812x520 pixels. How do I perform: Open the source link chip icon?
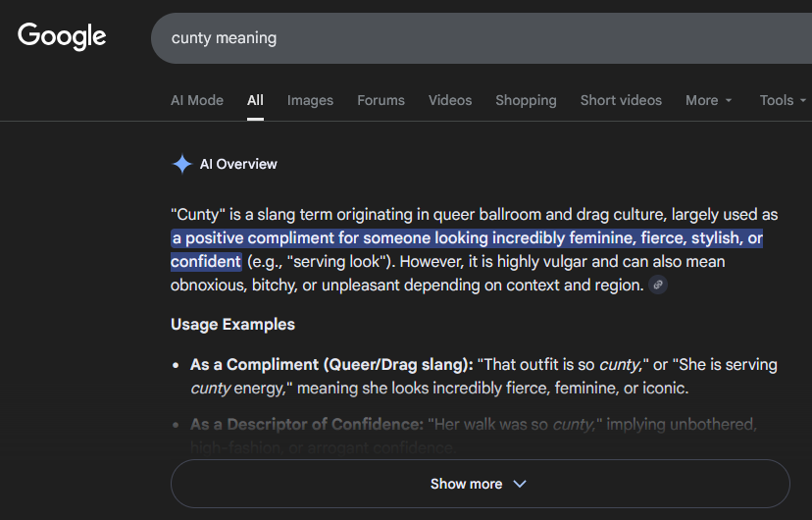(658, 285)
